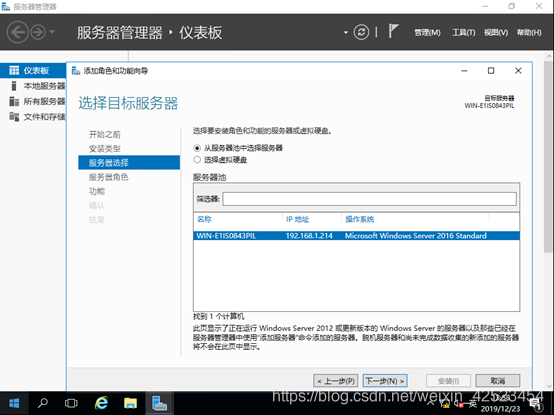The image size is (554, 415).
Task: Select the 服务器选择 wizard step
Action: coord(129,162)
